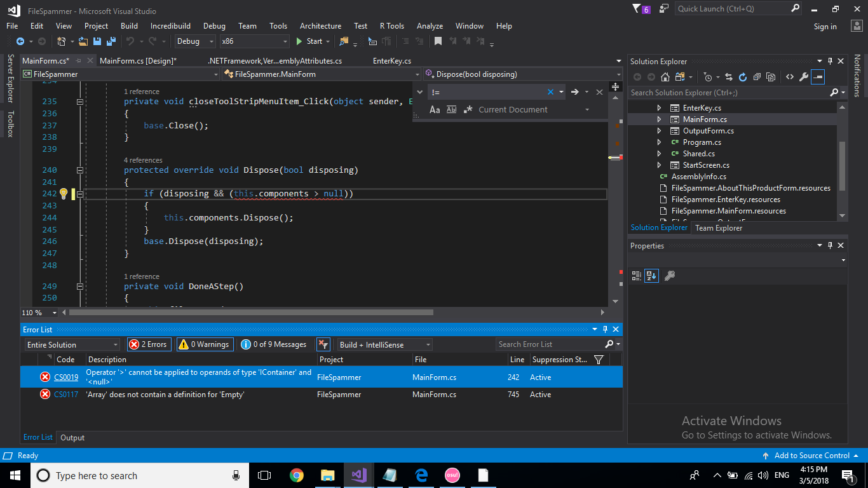Click the notifications flag icon in title bar
This screenshot has height=488, width=868.
tap(641, 9)
